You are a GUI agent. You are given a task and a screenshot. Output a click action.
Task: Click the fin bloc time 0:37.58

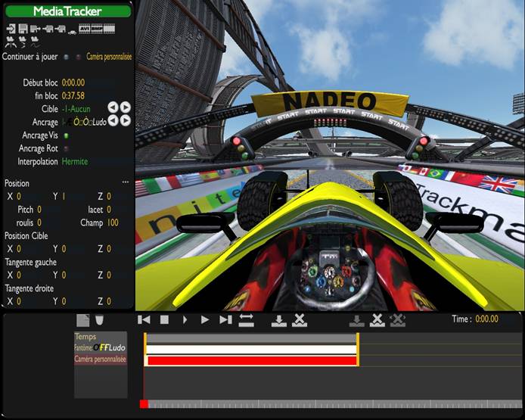coord(73,96)
